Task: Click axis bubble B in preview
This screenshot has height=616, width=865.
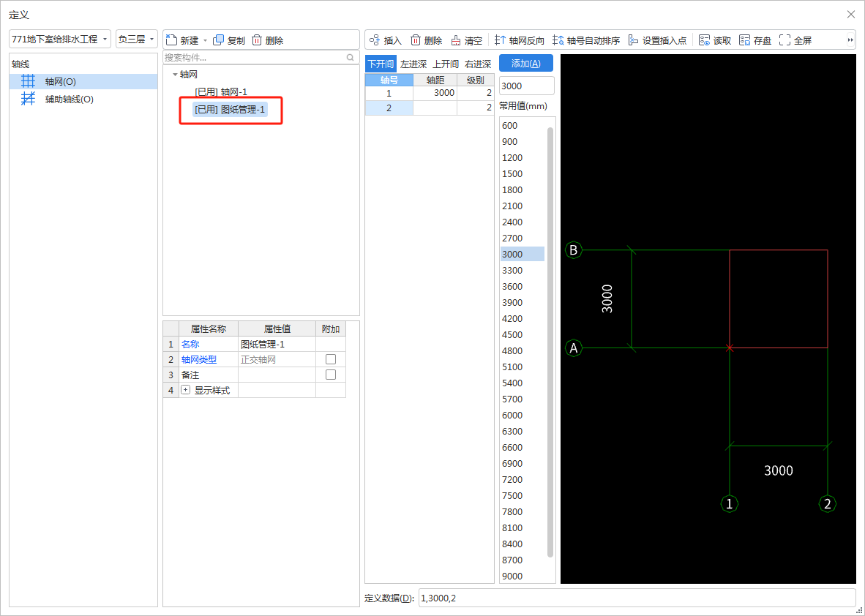Action: click(574, 250)
